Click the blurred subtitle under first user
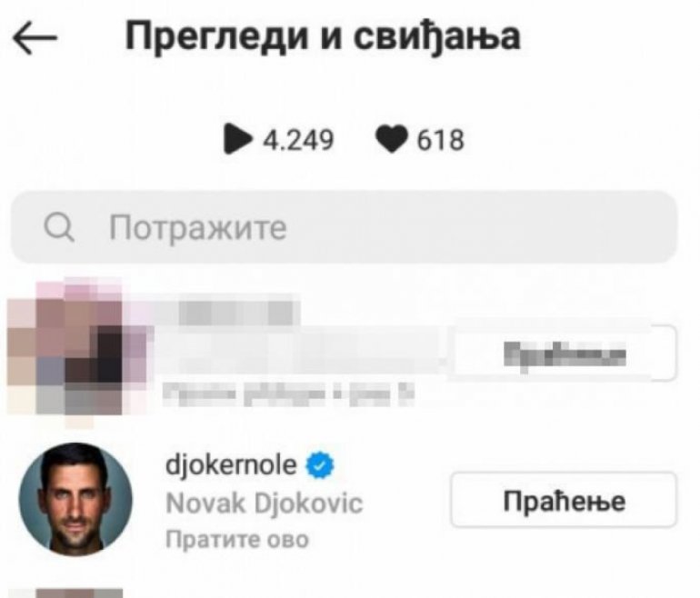 click(x=288, y=394)
